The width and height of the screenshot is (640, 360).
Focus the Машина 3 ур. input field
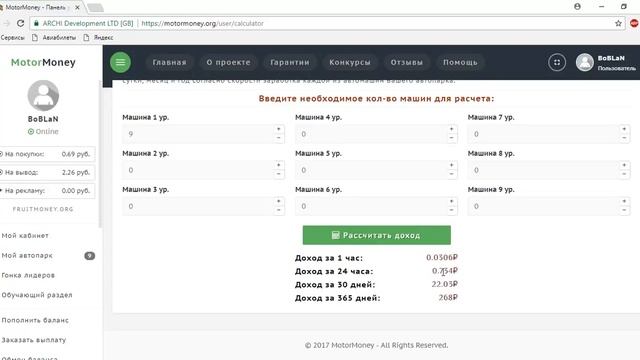198,207
